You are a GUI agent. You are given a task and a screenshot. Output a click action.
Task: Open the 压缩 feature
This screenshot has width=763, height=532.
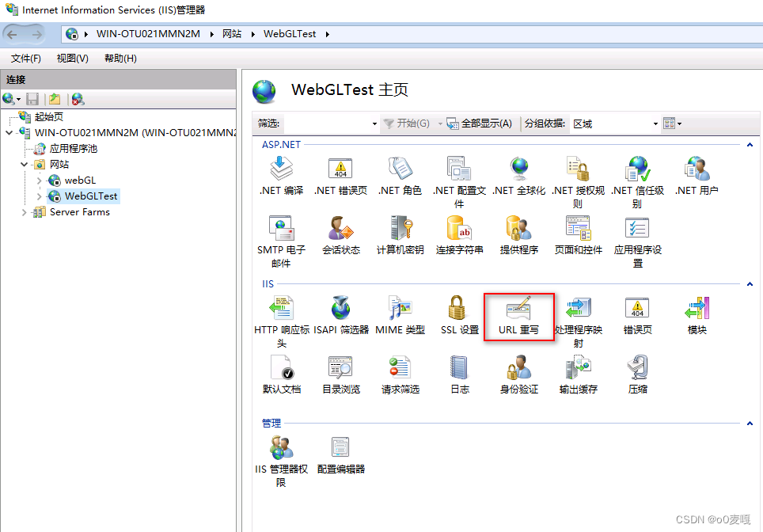[x=637, y=374]
